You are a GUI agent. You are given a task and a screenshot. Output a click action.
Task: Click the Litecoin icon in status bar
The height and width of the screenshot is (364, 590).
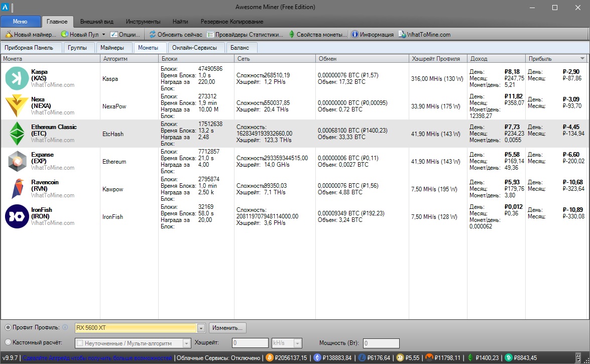tap(362, 357)
